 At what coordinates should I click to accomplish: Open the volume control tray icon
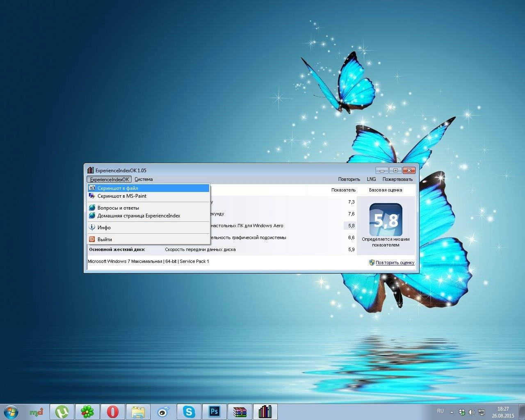472,412
